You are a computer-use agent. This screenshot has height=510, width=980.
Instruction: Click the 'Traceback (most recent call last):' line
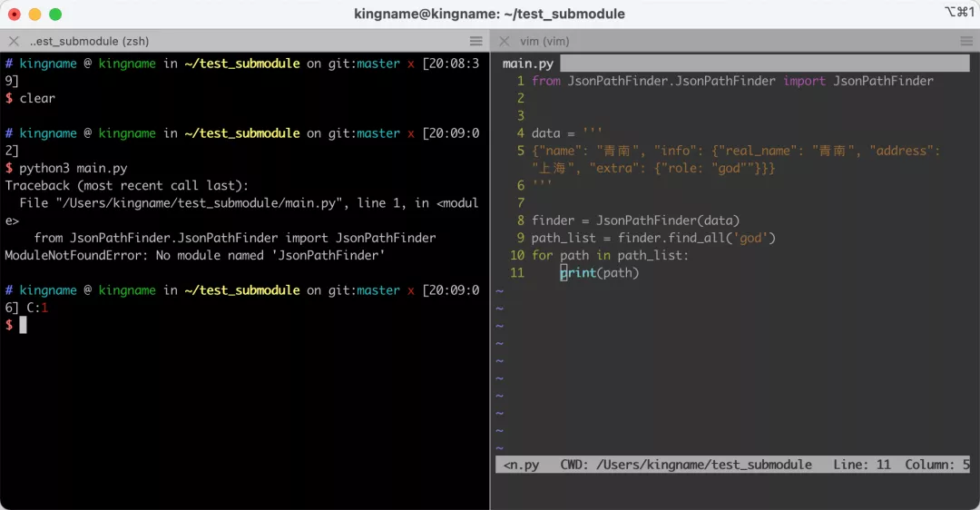click(127, 186)
